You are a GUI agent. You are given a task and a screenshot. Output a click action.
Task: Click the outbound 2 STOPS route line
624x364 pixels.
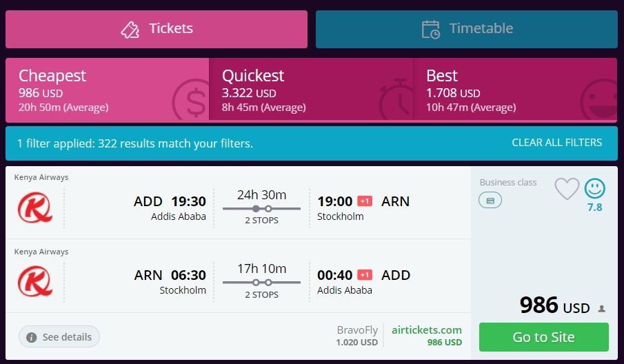click(x=261, y=208)
